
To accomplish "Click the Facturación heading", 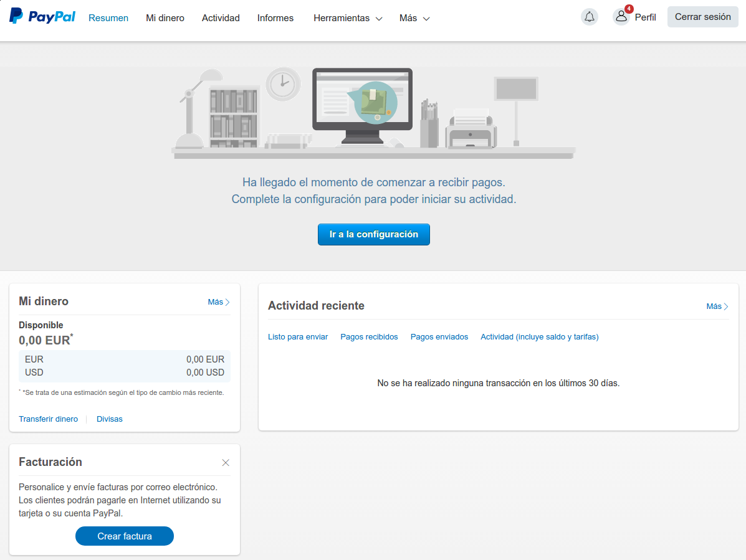I will (x=50, y=462).
